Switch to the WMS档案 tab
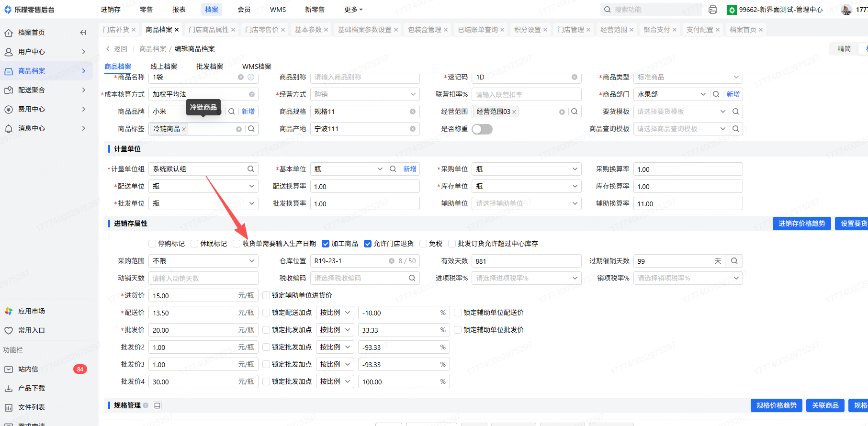Image resolution: width=868 pixels, height=426 pixels. [257, 67]
